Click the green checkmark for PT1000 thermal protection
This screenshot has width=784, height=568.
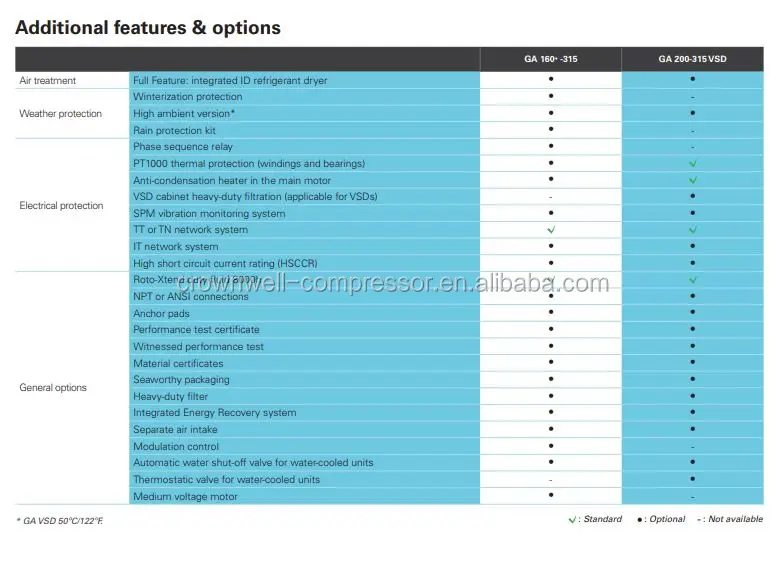(x=692, y=163)
